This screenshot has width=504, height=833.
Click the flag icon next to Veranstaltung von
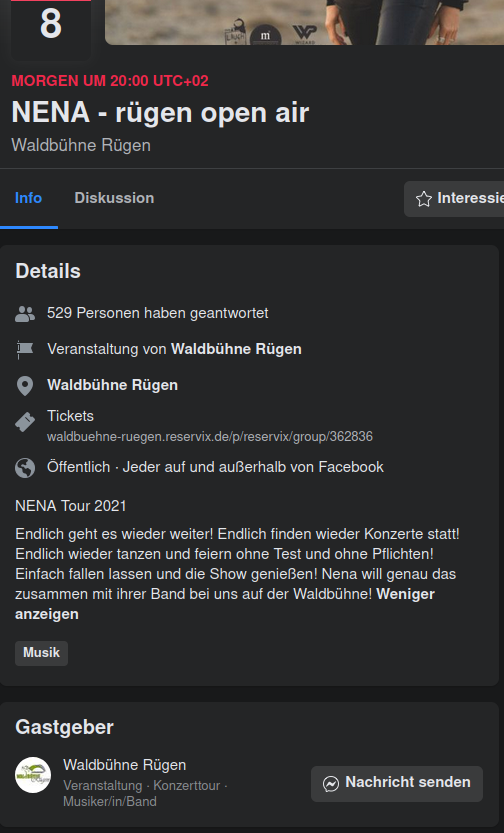(25, 350)
